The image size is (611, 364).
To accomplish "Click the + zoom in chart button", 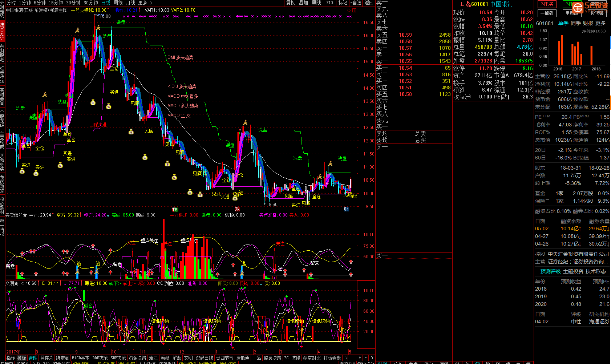I will (x=360, y=358).
